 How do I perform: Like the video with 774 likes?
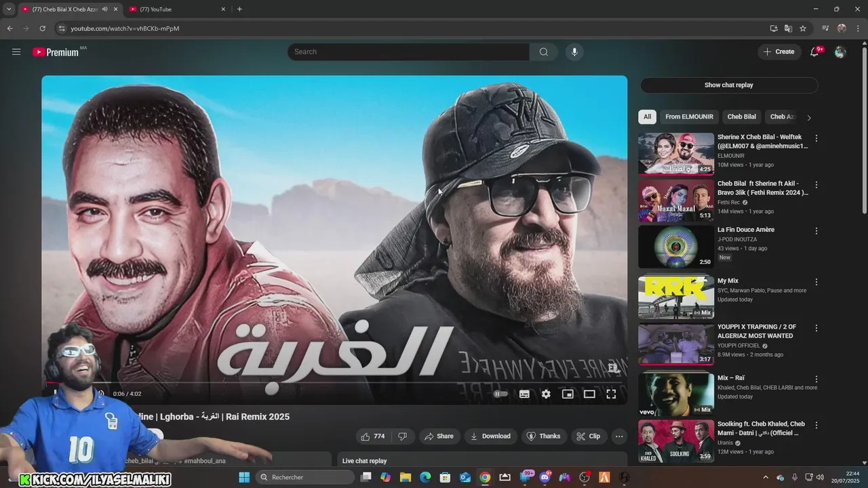pos(373,436)
